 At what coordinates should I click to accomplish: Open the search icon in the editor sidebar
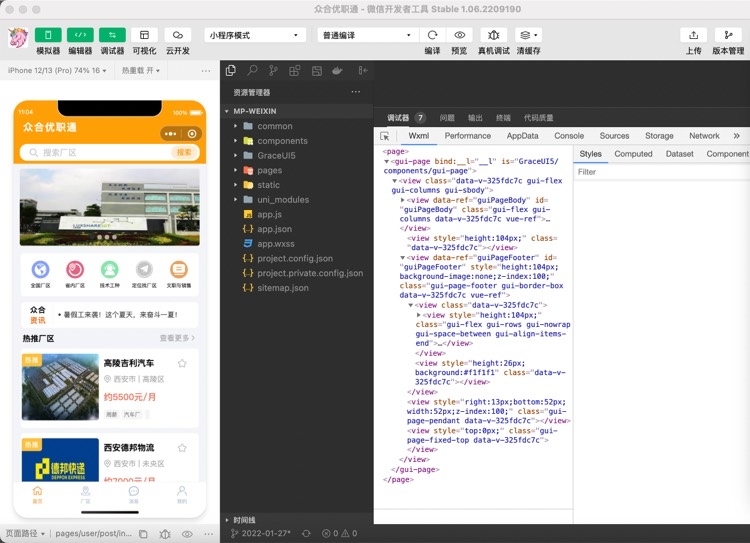(252, 71)
